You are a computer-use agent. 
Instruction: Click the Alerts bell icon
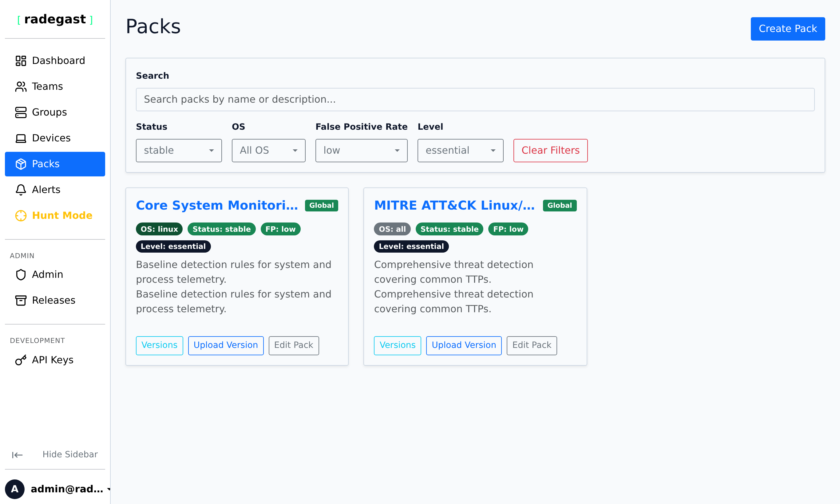tap(21, 190)
